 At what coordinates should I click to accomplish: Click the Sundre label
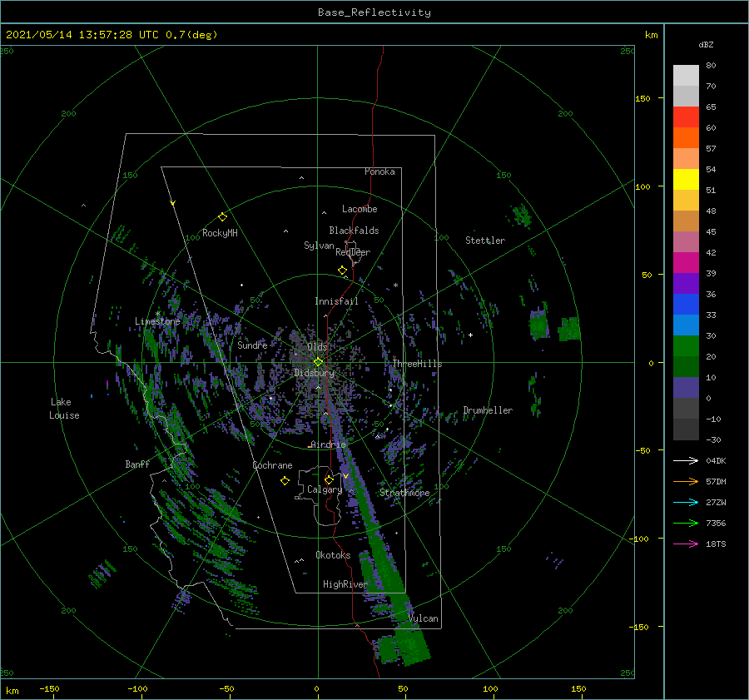click(252, 345)
